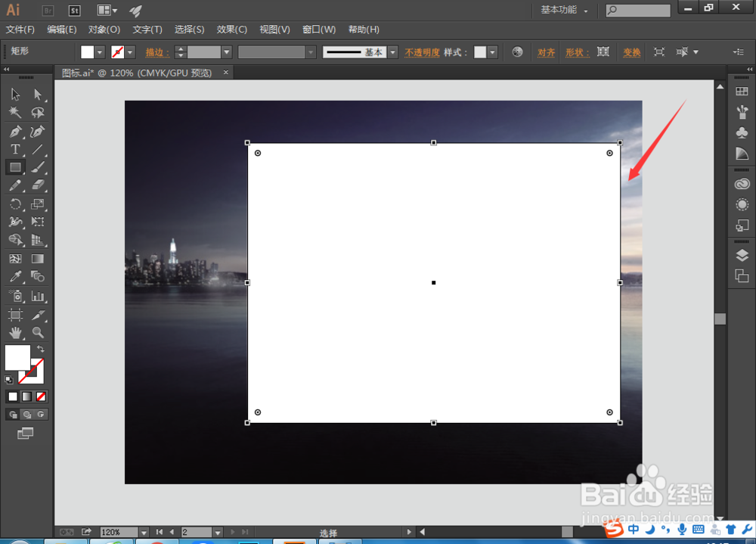Swap fill and stroke colors
The width and height of the screenshot is (756, 544).
click(x=40, y=349)
